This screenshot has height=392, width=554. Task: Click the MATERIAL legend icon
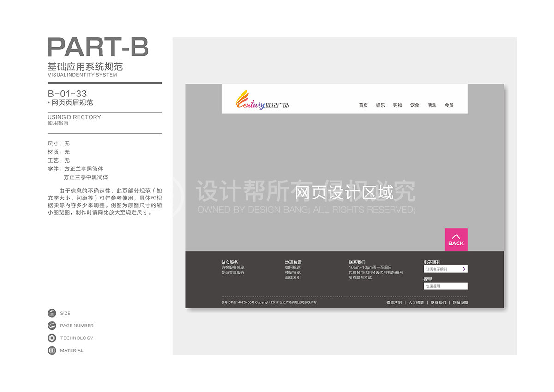pos(52,350)
